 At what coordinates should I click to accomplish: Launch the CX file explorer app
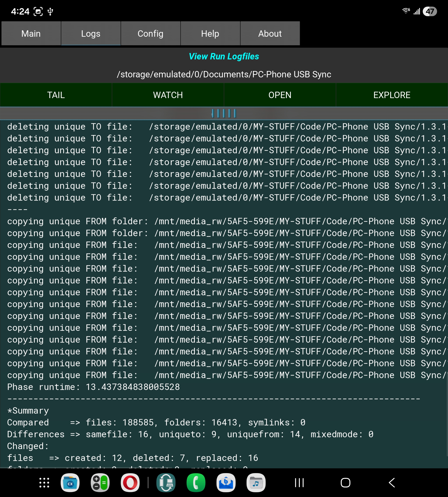(x=70, y=483)
